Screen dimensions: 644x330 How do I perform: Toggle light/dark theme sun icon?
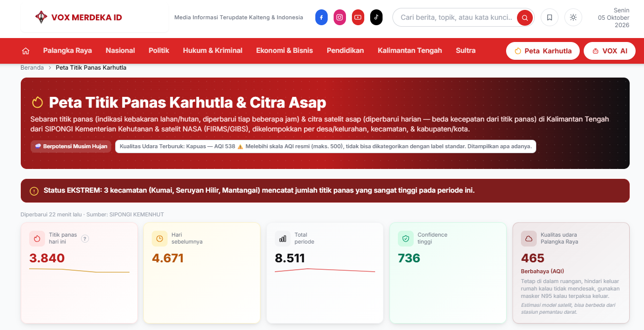pyautogui.click(x=573, y=17)
